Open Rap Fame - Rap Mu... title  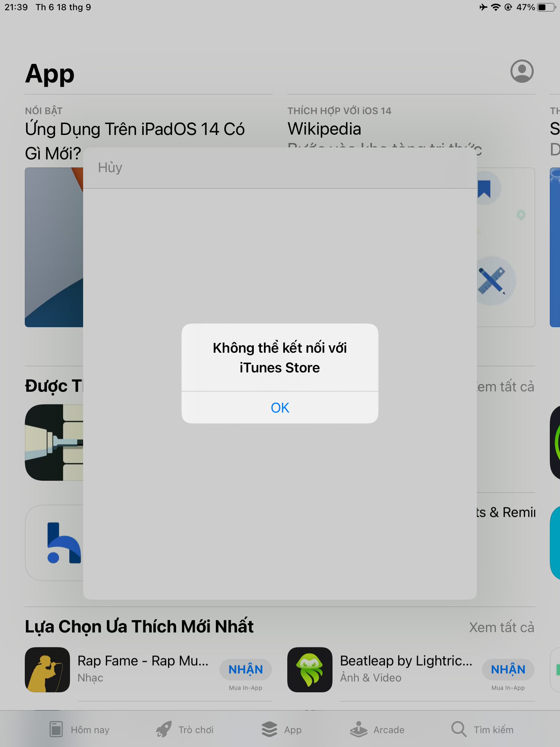point(143,661)
